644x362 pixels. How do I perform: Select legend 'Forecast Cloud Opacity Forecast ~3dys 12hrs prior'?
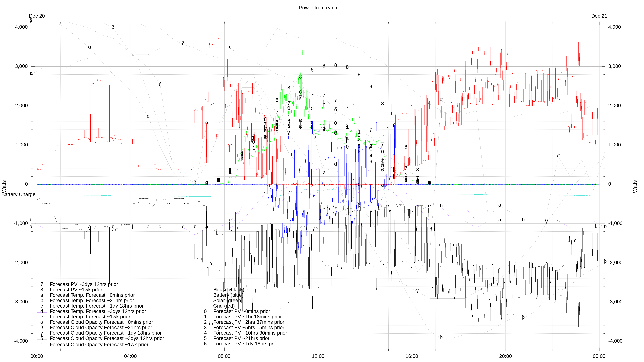[x=107, y=338]
